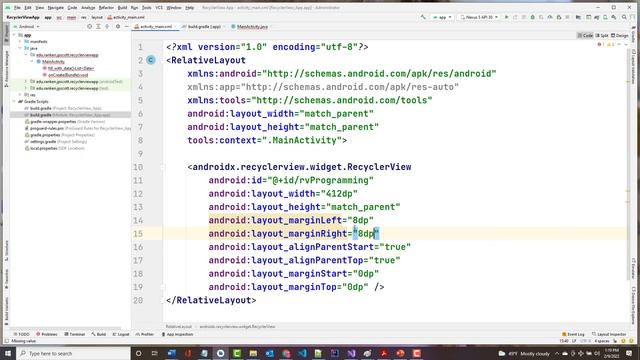640x360 pixels.
Task: Switch to the MainActivity.java editor tab
Action: tap(252, 27)
